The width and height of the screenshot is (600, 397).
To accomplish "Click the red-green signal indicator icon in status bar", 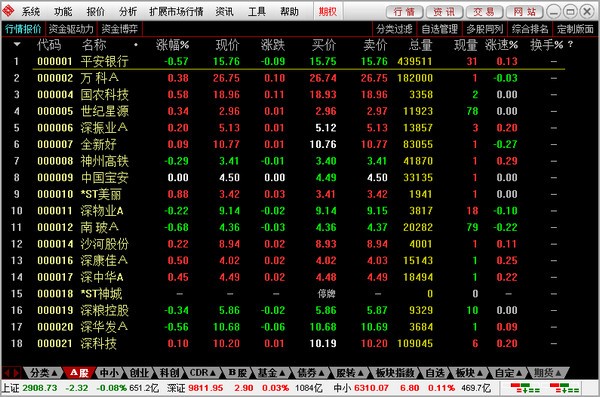I will (525, 388).
